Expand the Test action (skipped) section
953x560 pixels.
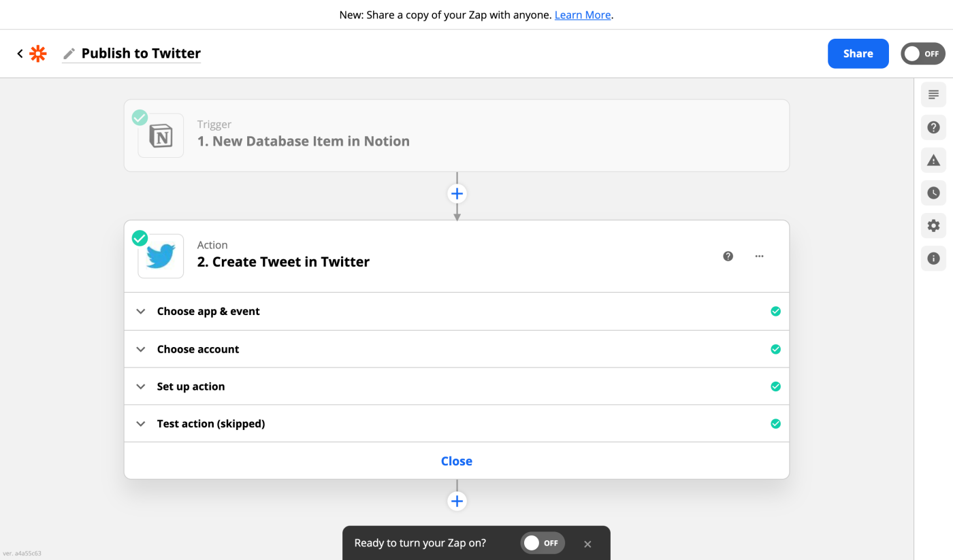pyautogui.click(x=457, y=424)
